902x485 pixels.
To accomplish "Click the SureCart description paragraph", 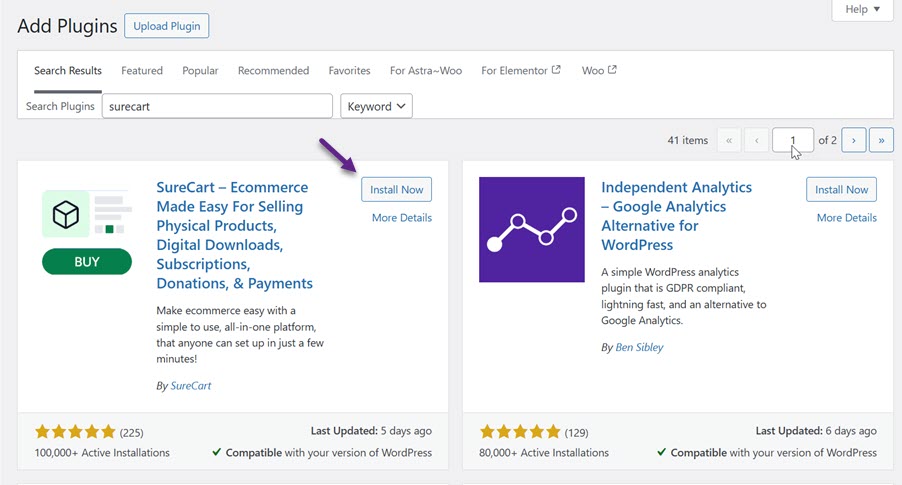I will click(240, 334).
